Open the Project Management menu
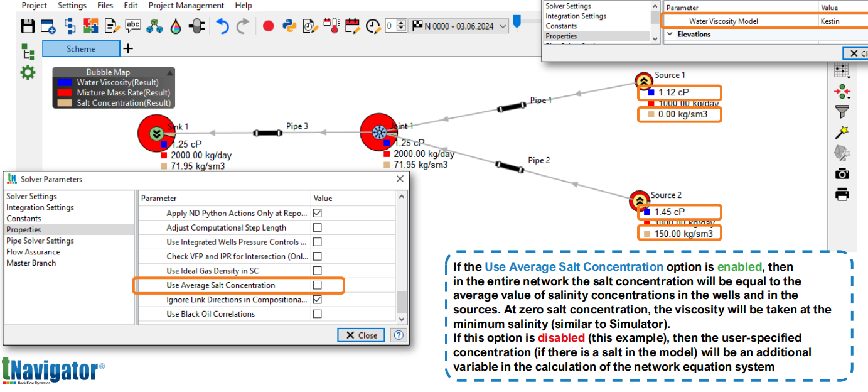This screenshot has height=392, width=868. point(186,5)
